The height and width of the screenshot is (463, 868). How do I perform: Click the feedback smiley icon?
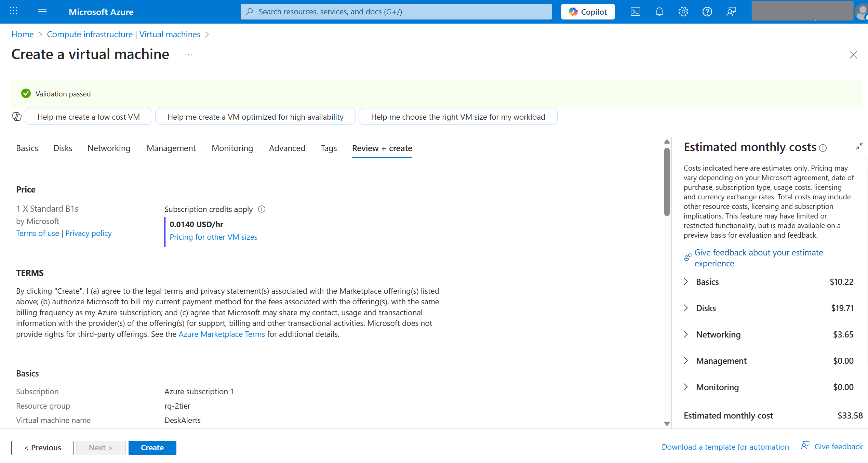[x=731, y=11]
